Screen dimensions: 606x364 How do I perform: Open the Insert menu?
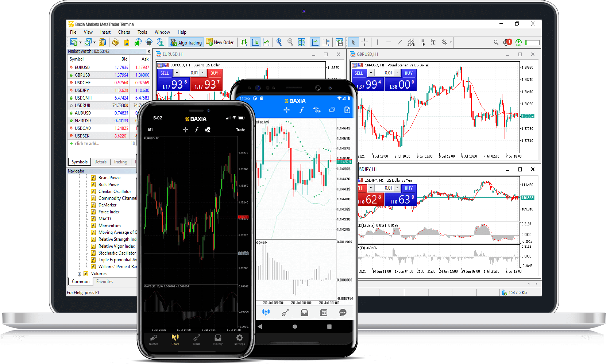(x=105, y=32)
